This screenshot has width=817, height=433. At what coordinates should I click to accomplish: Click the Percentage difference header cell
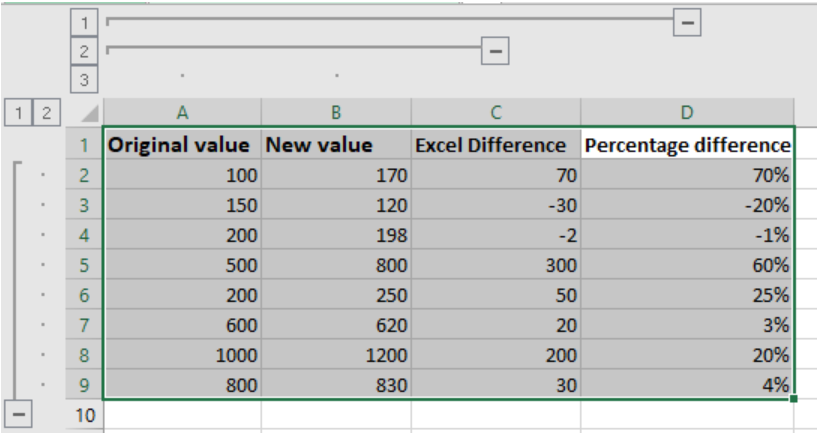(x=687, y=144)
